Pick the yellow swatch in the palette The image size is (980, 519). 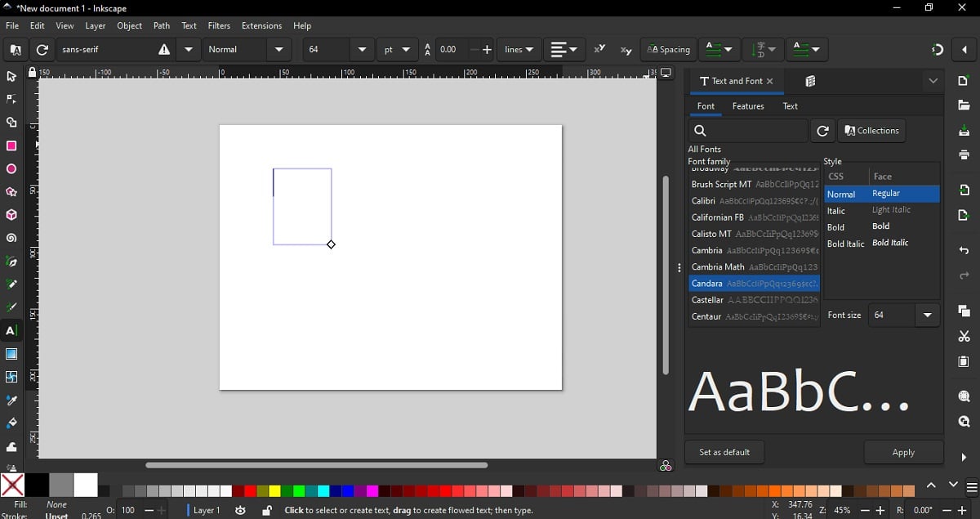tap(275, 491)
